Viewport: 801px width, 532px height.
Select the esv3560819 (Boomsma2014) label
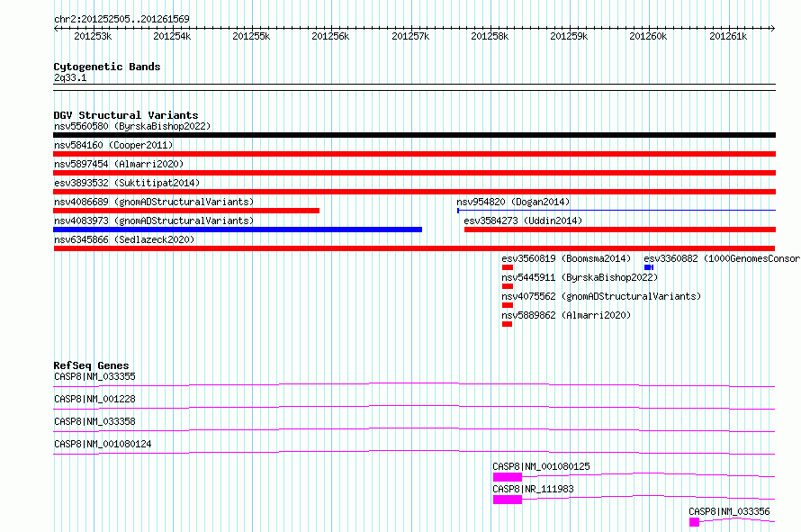[566, 258]
